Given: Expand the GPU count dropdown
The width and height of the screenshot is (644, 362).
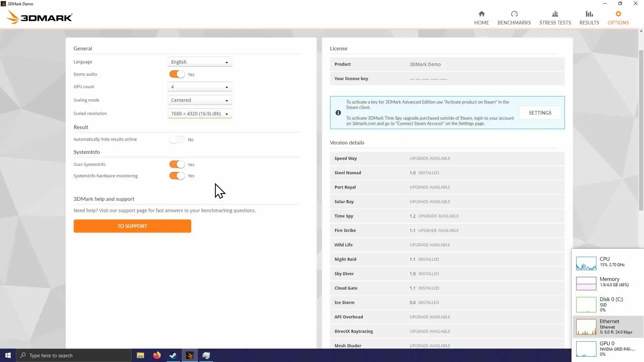Looking at the screenshot, I should pyautogui.click(x=200, y=87).
